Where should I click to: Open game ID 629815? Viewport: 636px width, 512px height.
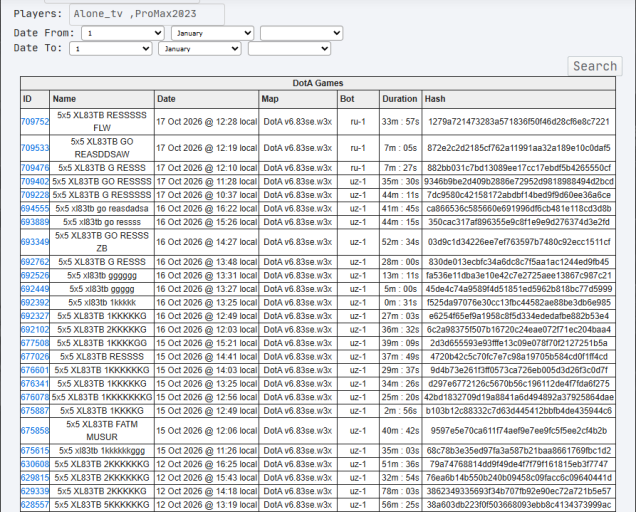click(x=35, y=478)
